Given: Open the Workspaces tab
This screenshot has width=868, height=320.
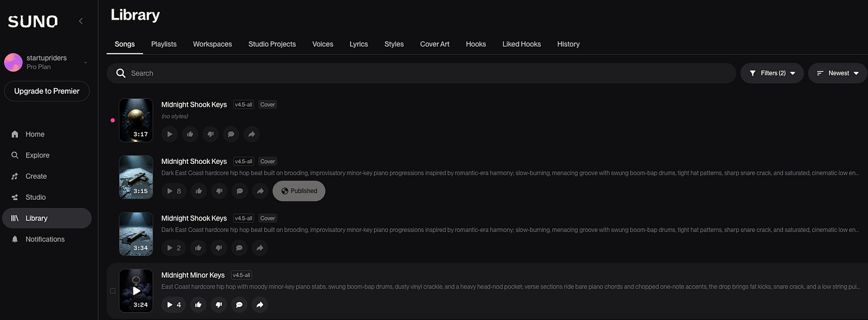Looking at the screenshot, I should (x=212, y=44).
